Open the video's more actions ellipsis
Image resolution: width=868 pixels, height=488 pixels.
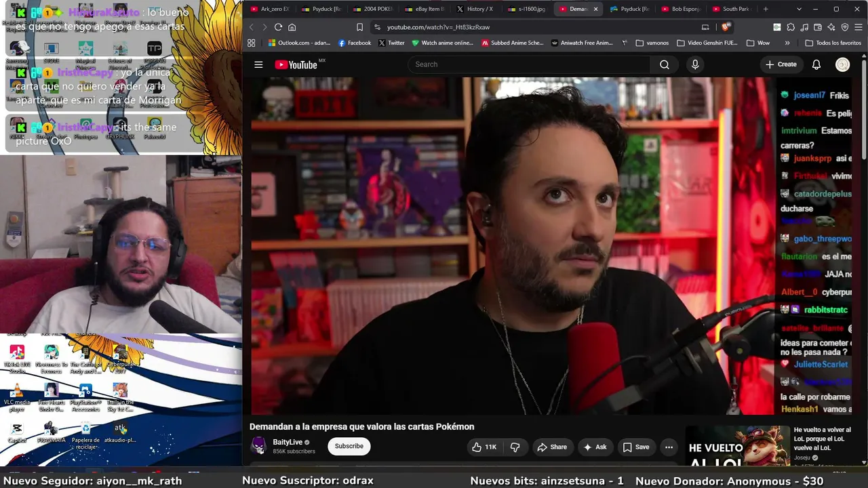669,447
